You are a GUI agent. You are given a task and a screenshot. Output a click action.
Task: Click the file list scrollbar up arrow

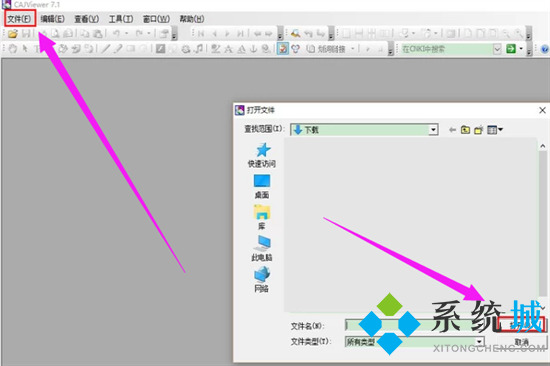coord(543,146)
